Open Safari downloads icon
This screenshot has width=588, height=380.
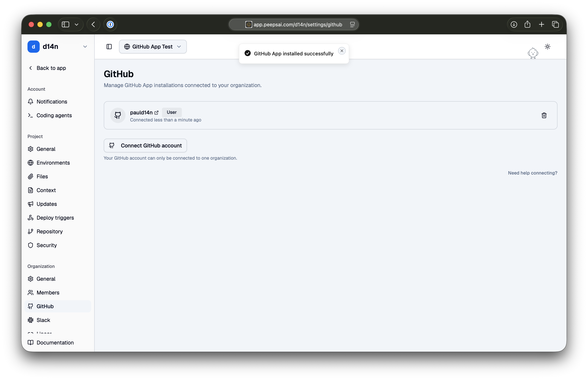click(x=514, y=24)
